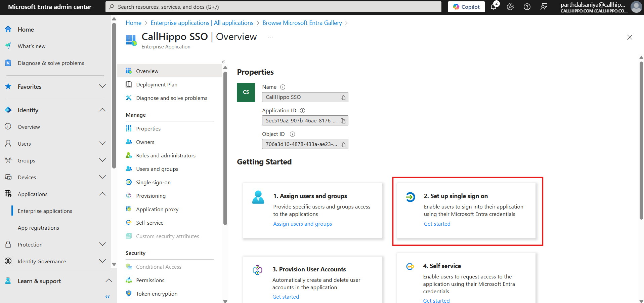Expand the Devices menu chevron
The width and height of the screenshot is (644, 303).
102,177
